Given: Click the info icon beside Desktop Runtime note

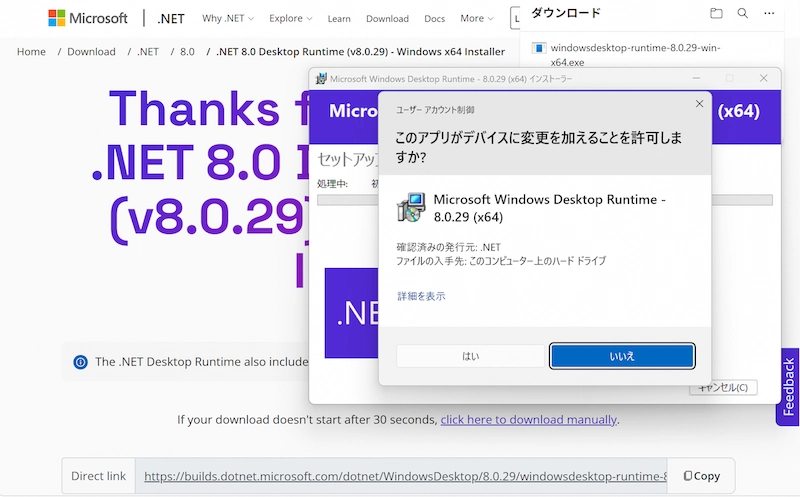Looking at the screenshot, I should pyautogui.click(x=81, y=362).
